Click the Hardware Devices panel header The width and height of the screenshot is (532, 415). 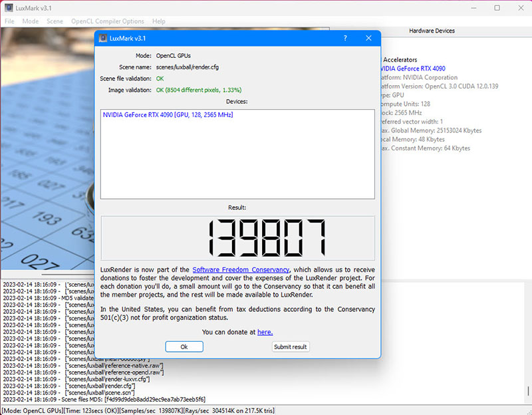click(432, 31)
